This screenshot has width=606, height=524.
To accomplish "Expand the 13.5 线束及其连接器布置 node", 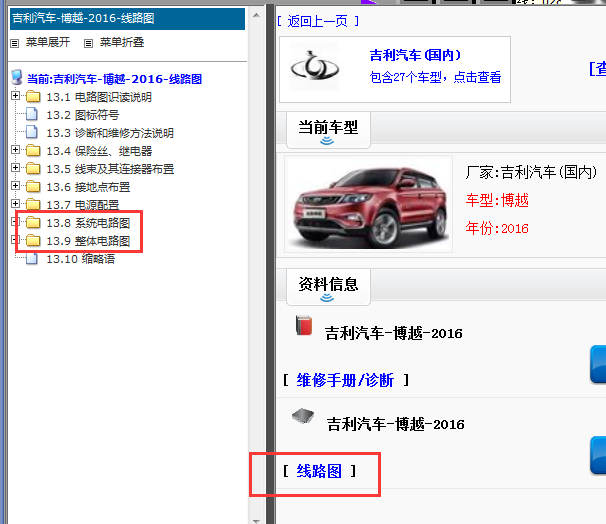I will coord(15,167).
